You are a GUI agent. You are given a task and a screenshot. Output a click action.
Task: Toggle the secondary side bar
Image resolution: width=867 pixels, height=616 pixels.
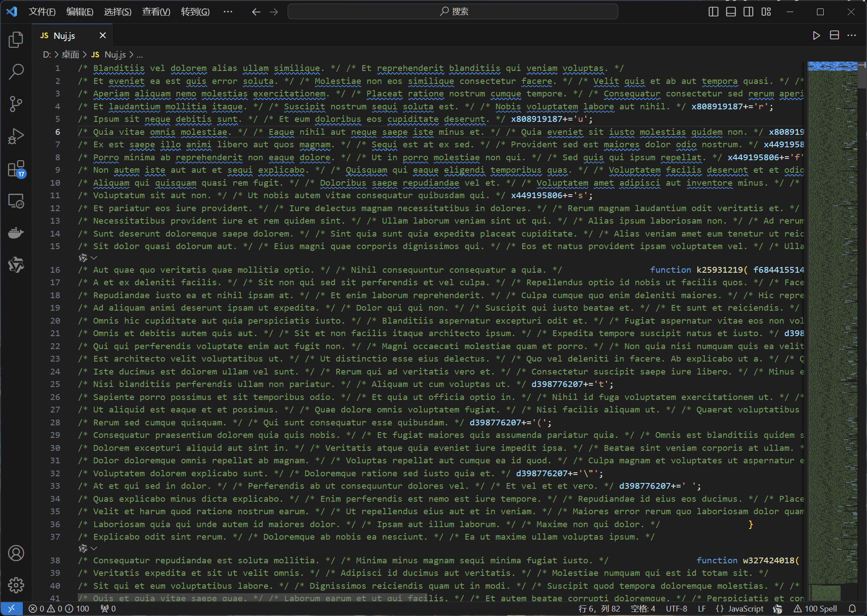(x=748, y=12)
